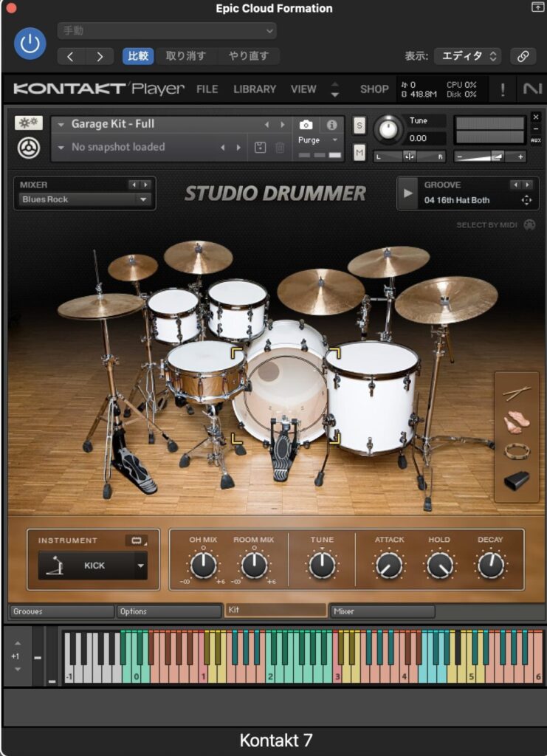Click the volume minus button
Image resolution: width=547 pixels, height=756 pixels.
point(460,157)
